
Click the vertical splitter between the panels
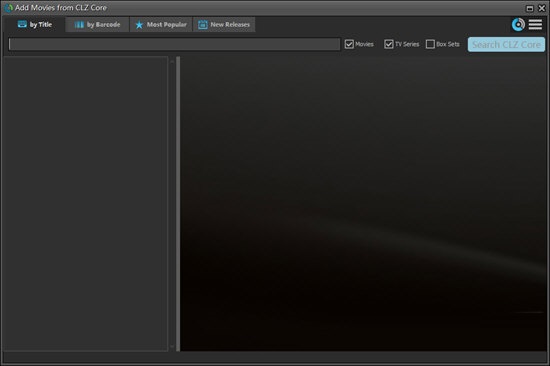[178, 204]
